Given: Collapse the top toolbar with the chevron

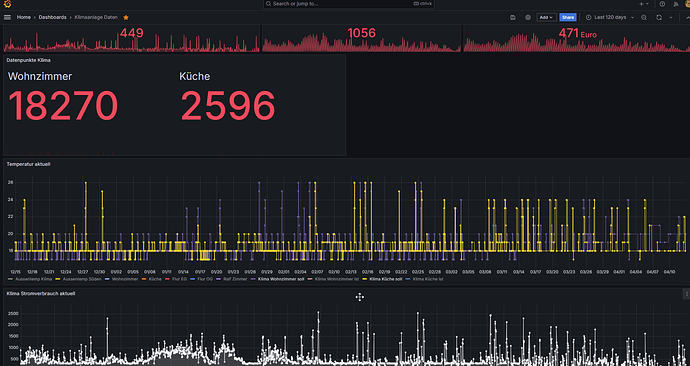Looking at the screenshot, I should pyautogui.click(x=688, y=17).
